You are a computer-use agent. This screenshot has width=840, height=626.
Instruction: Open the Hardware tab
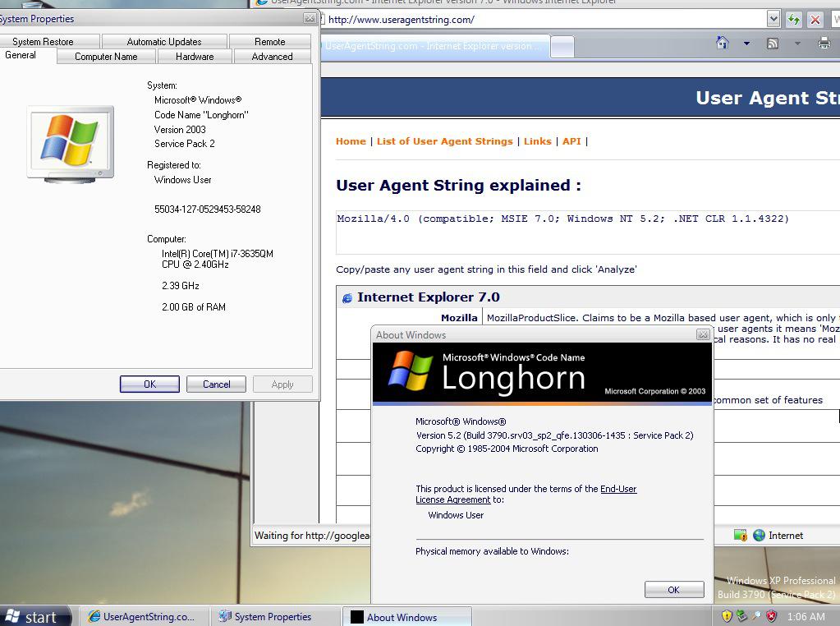(x=195, y=57)
